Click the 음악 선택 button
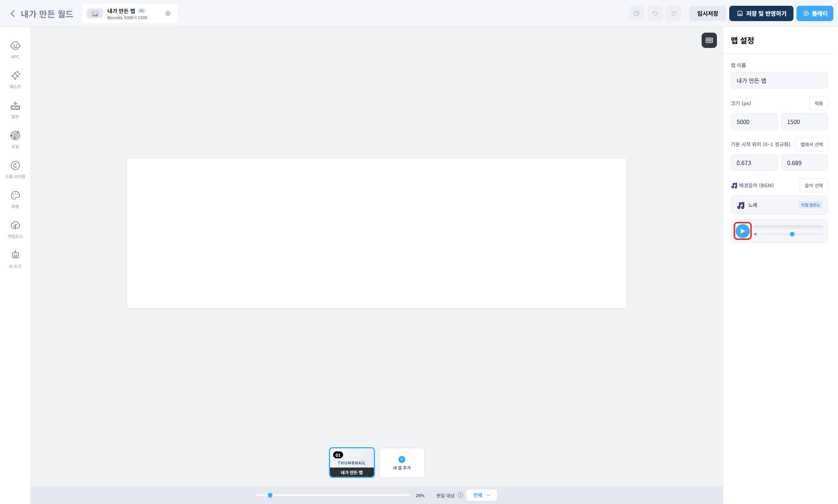 [813, 185]
